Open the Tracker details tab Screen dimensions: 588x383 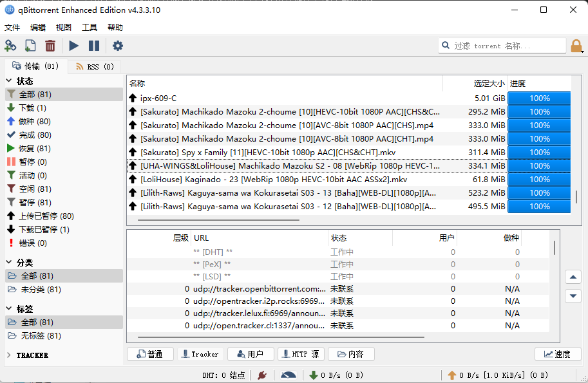point(200,354)
